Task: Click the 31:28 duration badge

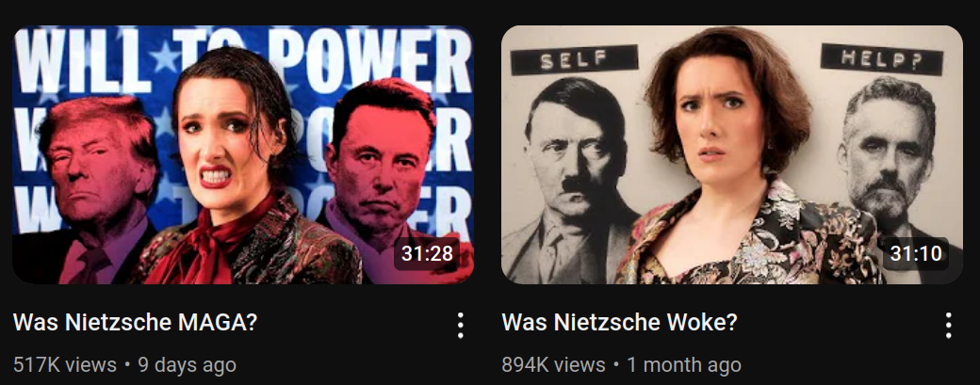Action: coord(427,253)
